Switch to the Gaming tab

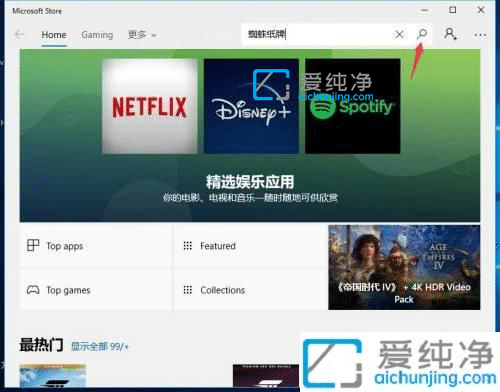[97, 35]
